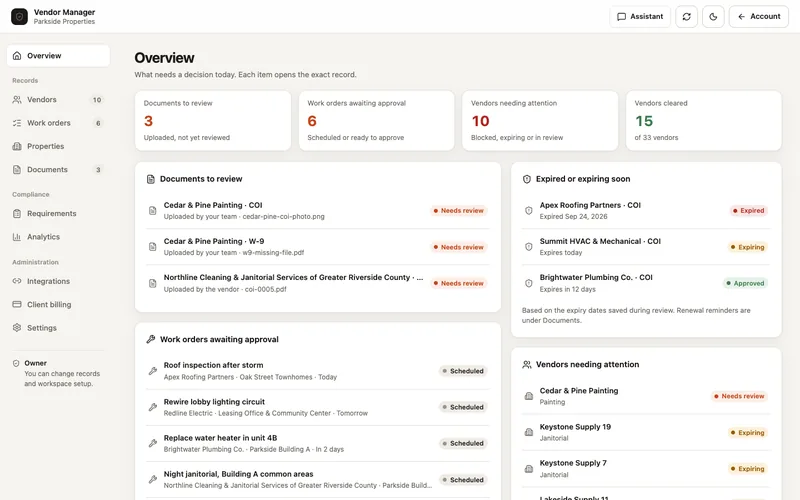800x500 pixels.
Task: Click the Integrations link icon
Action: click(x=17, y=281)
